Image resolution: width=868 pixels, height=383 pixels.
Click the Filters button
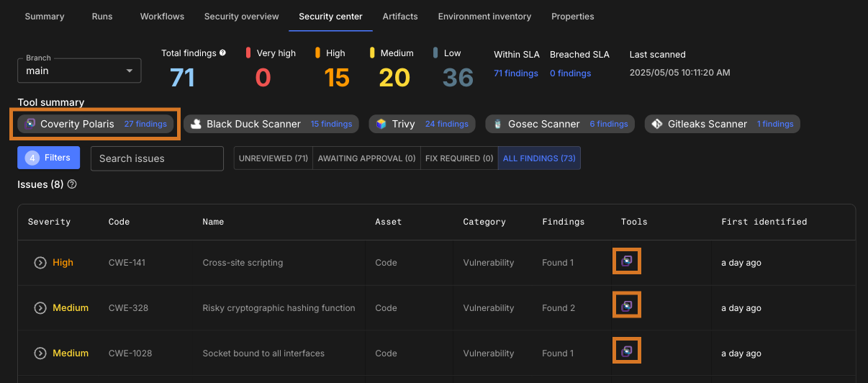click(x=48, y=158)
